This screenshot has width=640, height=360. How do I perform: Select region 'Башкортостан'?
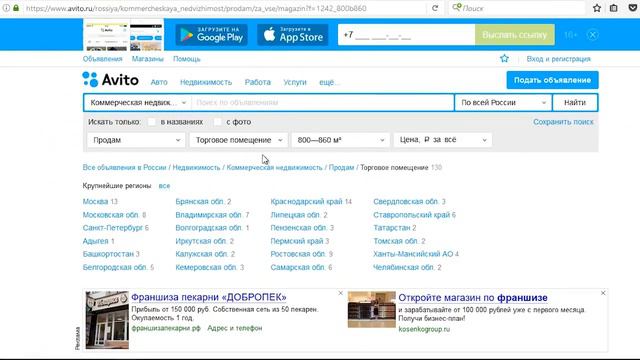108,254
